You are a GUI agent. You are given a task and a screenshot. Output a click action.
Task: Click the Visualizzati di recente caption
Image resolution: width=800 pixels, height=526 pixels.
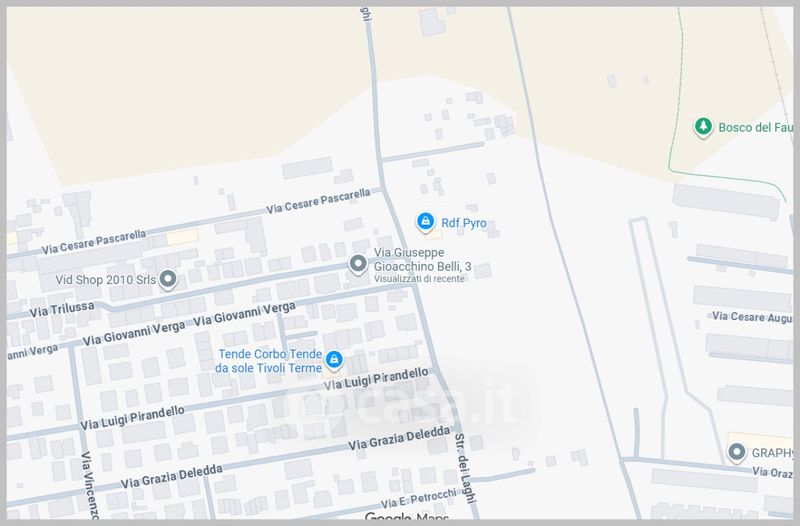[420, 279]
